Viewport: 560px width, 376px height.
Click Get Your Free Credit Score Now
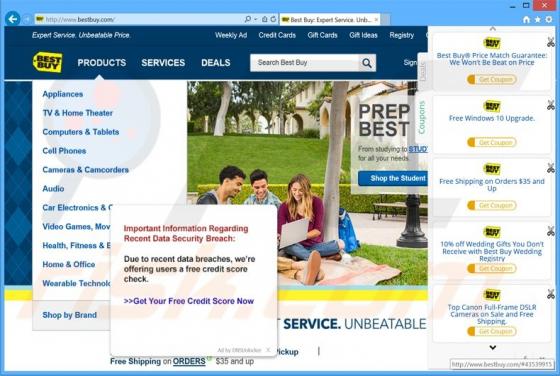(189, 301)
